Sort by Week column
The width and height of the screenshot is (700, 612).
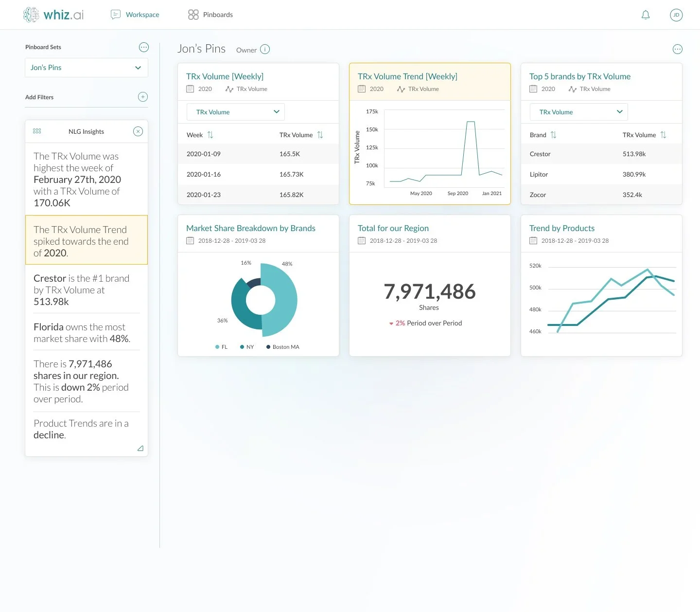pyautogui.click(x=210, y=135)
